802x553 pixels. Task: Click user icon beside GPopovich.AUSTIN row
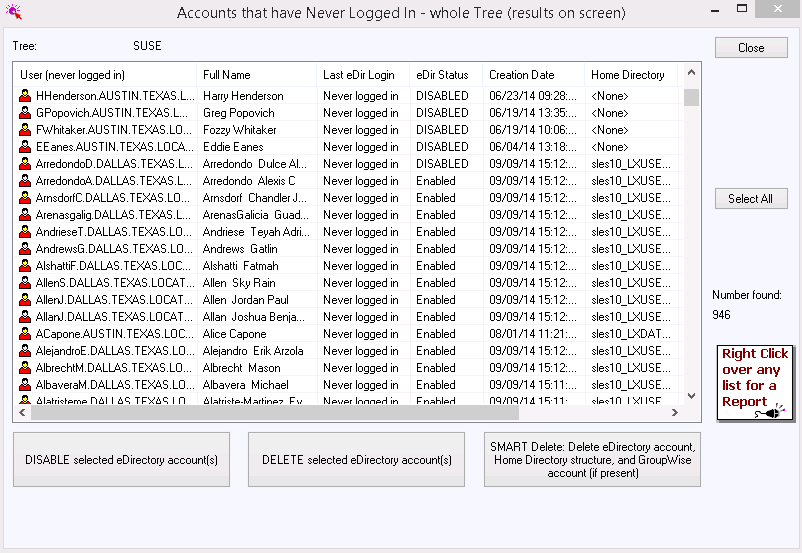tap(26, 113)
